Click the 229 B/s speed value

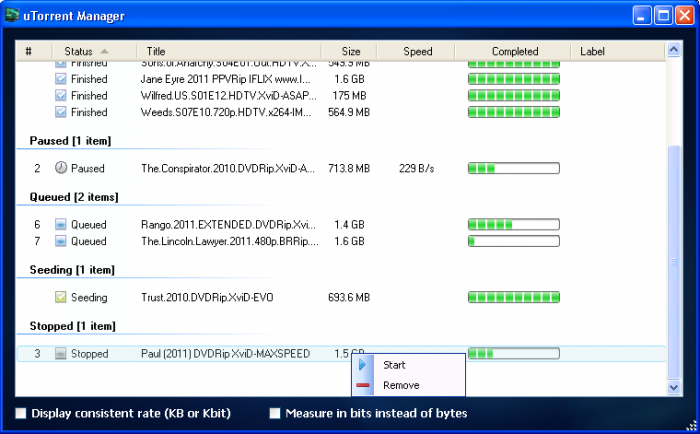point(417,168)
